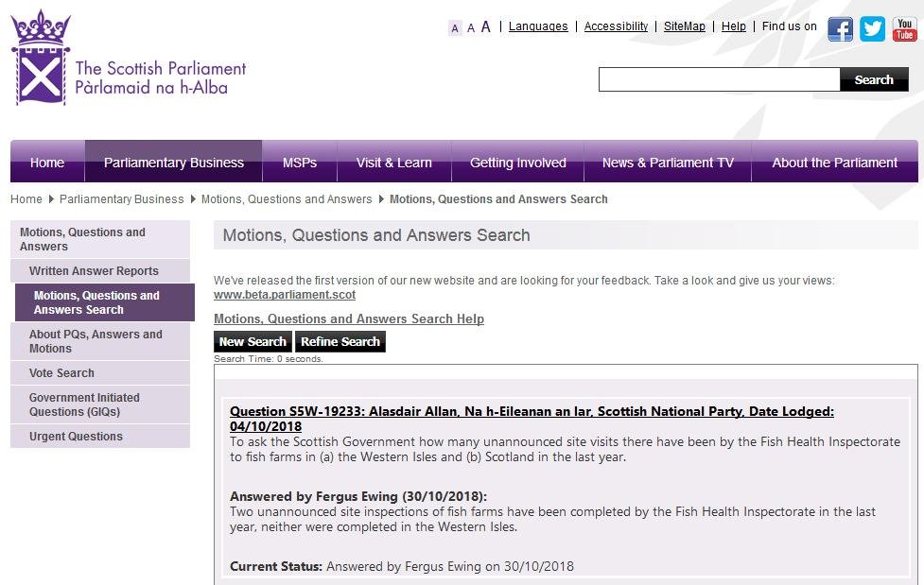
Task: Select the largest text size A
Action: pyautogui.click(x=486, y=27)
